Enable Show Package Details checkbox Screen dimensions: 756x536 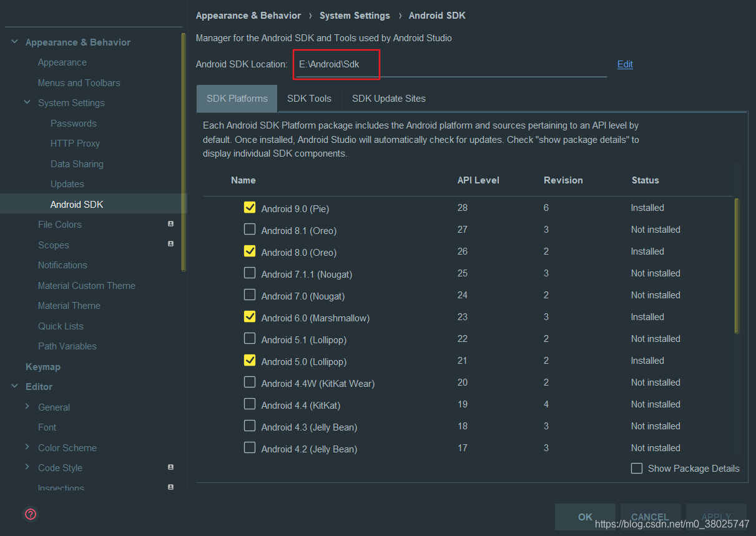637,468
